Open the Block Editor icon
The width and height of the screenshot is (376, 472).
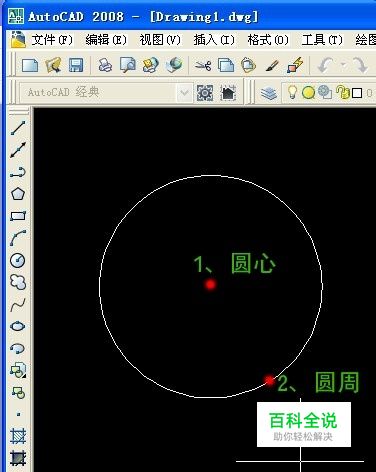pyautogui.click(x=295, y=65)
